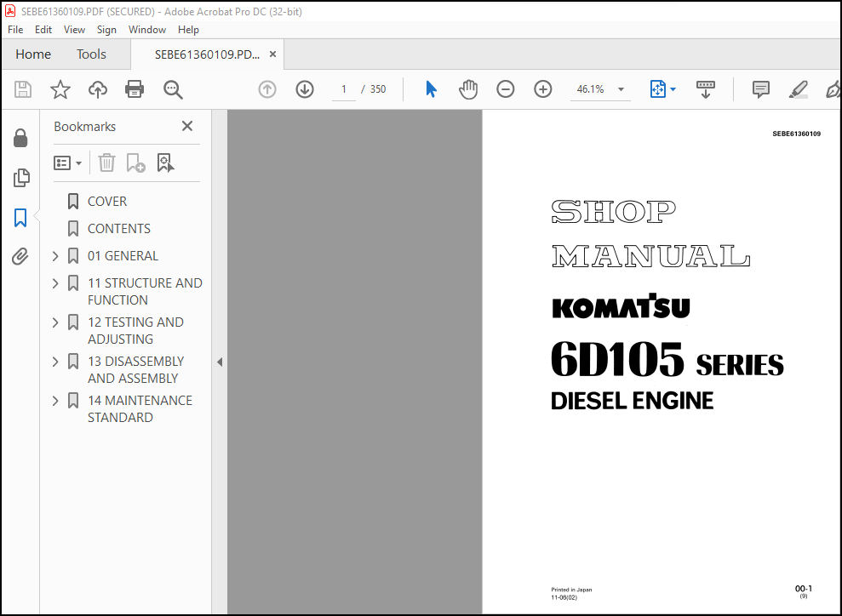The height and width of the screenshot is (616, 842).
Task: Switch to the Home tab
Action: click(x=32, y=54)
